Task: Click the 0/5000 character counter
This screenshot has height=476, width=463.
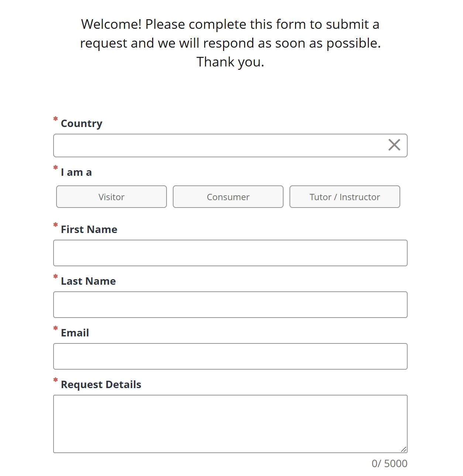Action: [389, 463]
